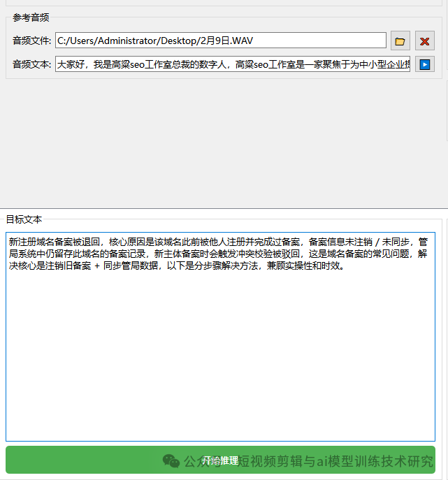Click the 音频文件: label
Image resolution: width=448 pixels, height=480 pixels.
pyautogui.click(x=31, y=41)
